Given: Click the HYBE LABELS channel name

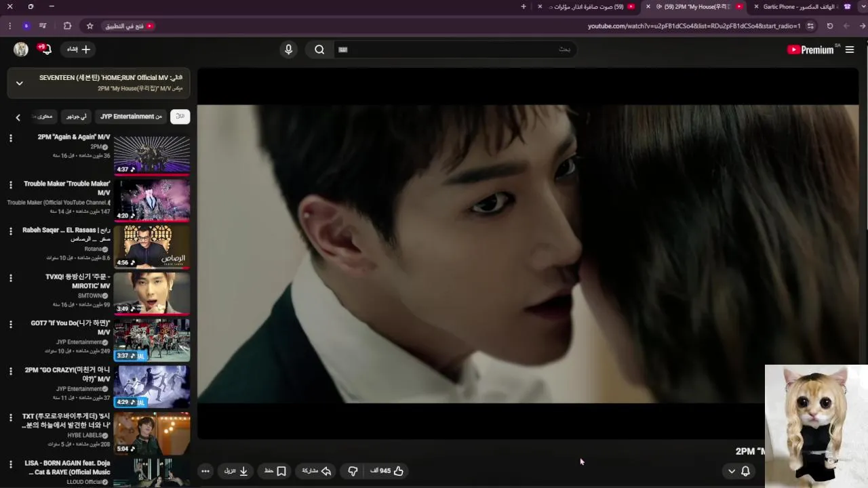Looking at the screenshot, I should (x=85, y=435).
